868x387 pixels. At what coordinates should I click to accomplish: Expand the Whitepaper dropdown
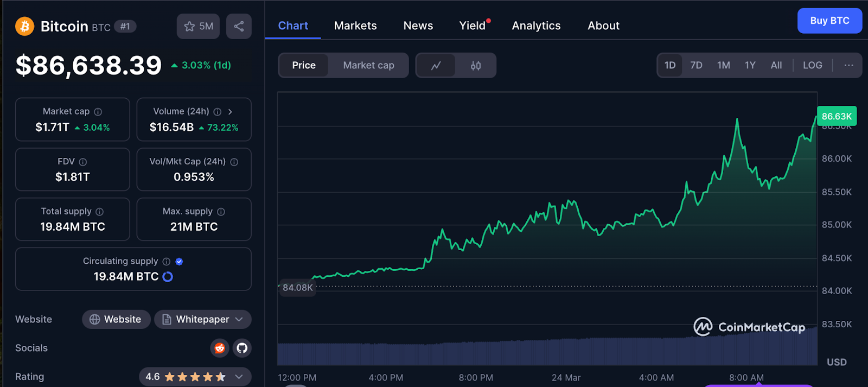pos(239,320)
